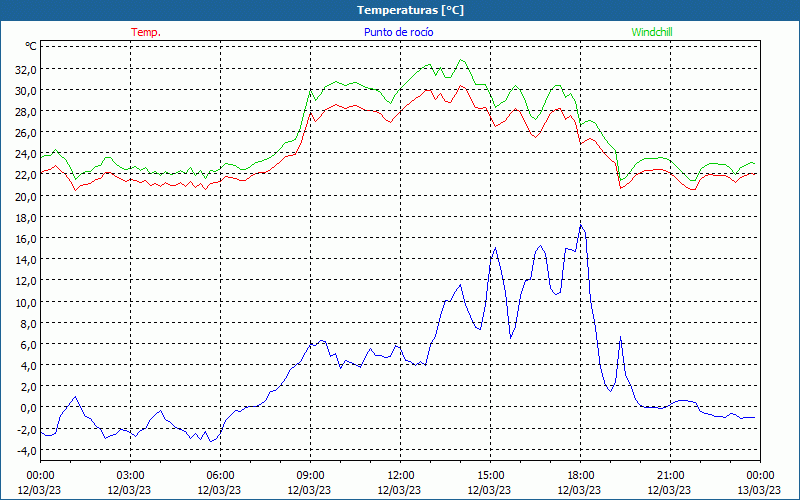800x500 pixels.
Task: Click the dew point peak near 18:00
Action: point(581,225)
